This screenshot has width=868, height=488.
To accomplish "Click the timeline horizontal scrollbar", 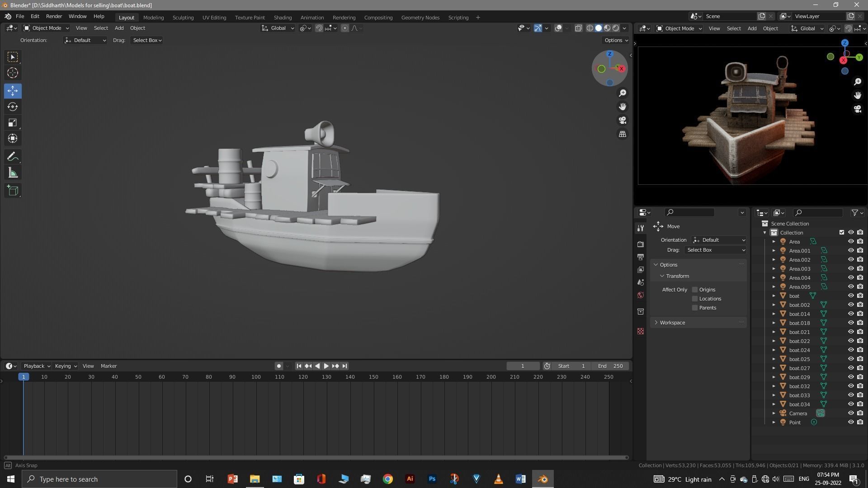I will [x=316, y=457].
